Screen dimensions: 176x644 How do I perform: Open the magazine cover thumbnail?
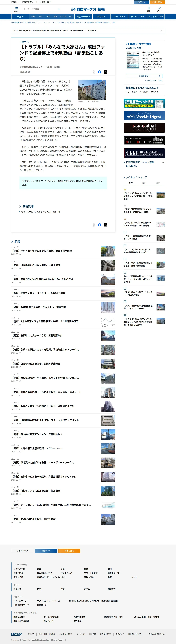tap(133, 60)
